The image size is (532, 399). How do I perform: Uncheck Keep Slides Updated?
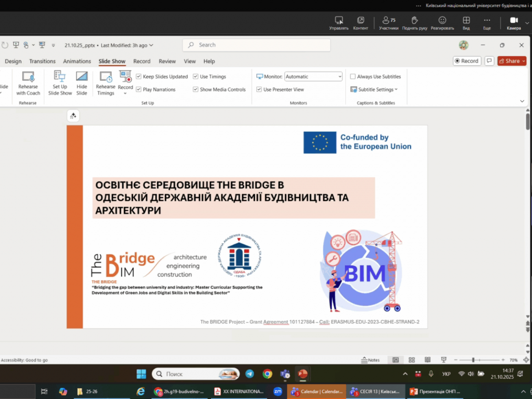(139, 76)
